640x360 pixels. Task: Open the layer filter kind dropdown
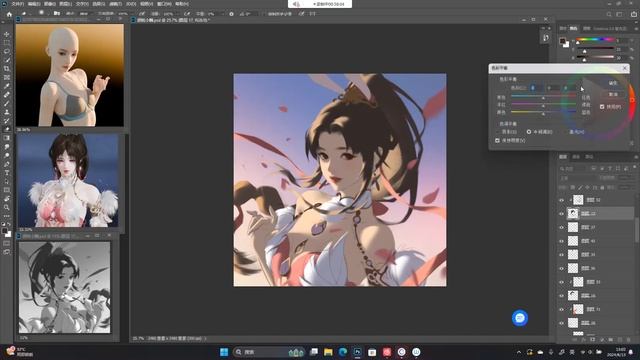pos(573,169)
